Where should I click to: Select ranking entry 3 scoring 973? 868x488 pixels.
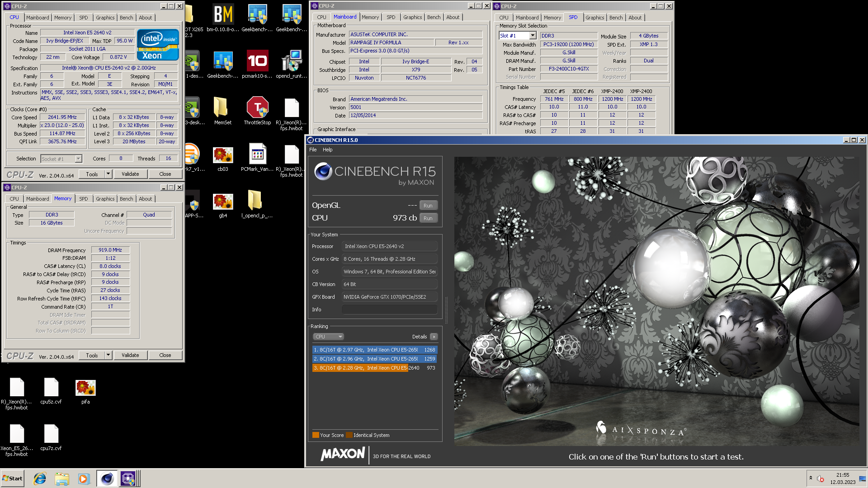[x=374, y=368]
